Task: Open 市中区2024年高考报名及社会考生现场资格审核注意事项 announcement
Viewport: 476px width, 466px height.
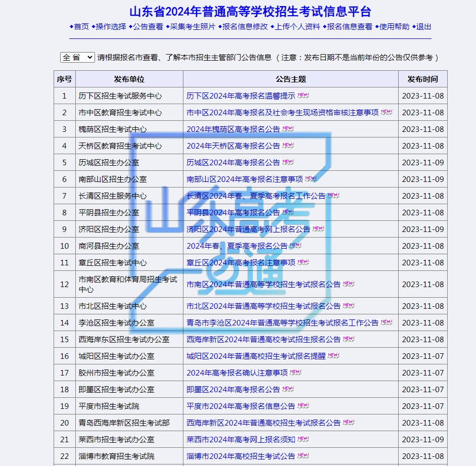Action: [x=282, y=112]
